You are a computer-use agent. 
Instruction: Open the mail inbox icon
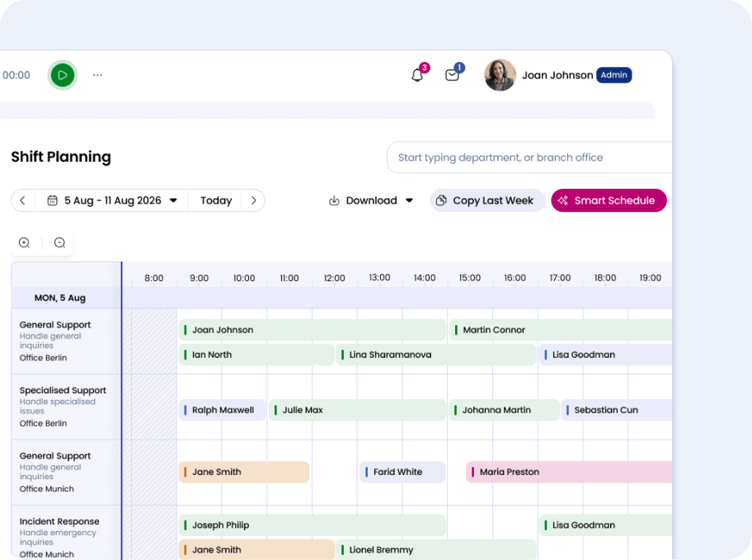pos(452,75)
